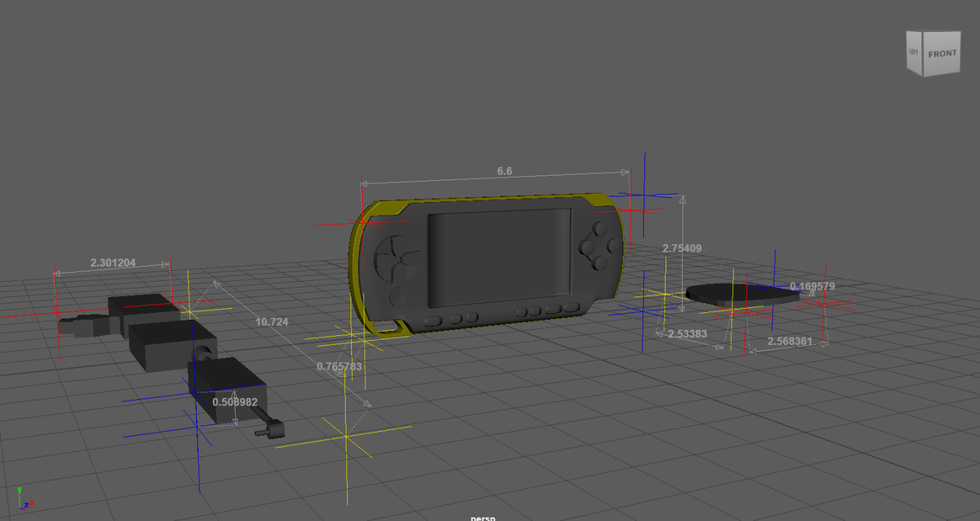Screen dimensions: 980x521
Task: Select the 2.301204 dimension label
Action: pyautogui.click(x=113, y=263)
